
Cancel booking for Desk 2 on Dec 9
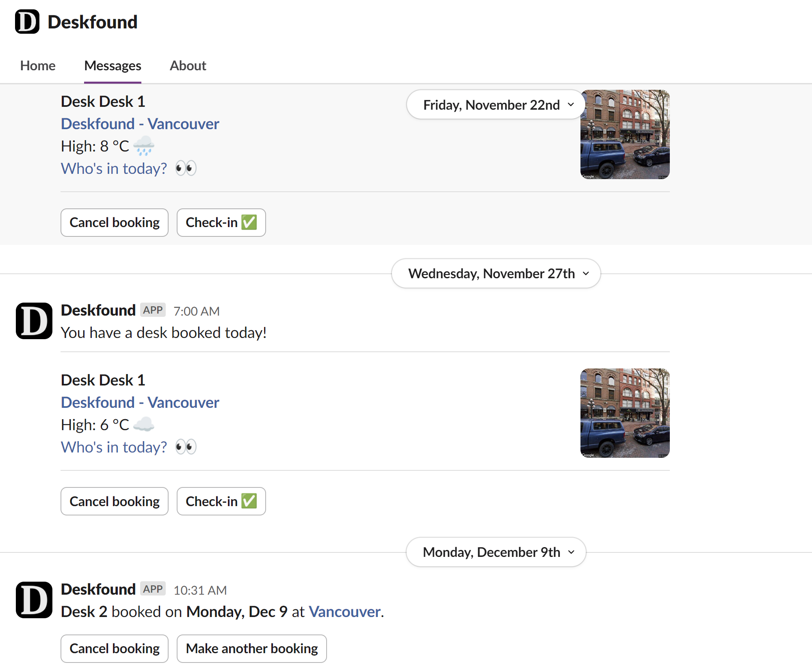click(x=115, y=649)
